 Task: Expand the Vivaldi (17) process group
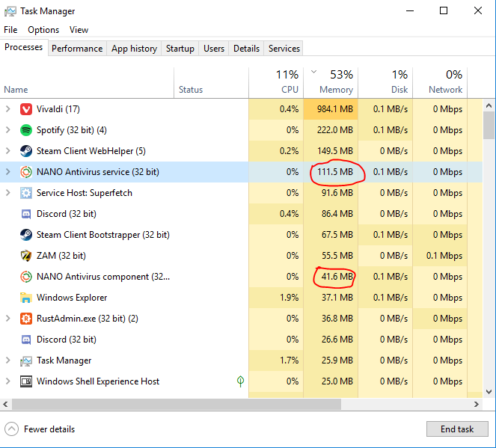[7, 109]
